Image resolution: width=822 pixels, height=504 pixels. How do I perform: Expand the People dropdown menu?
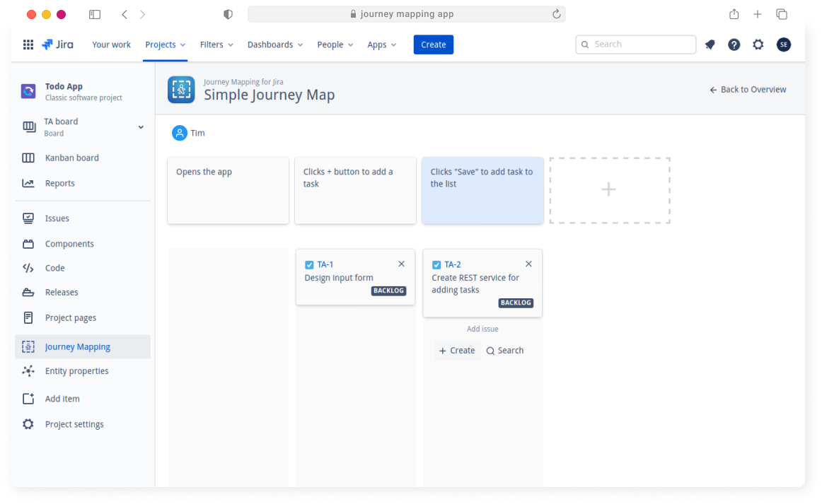(335, 45)
